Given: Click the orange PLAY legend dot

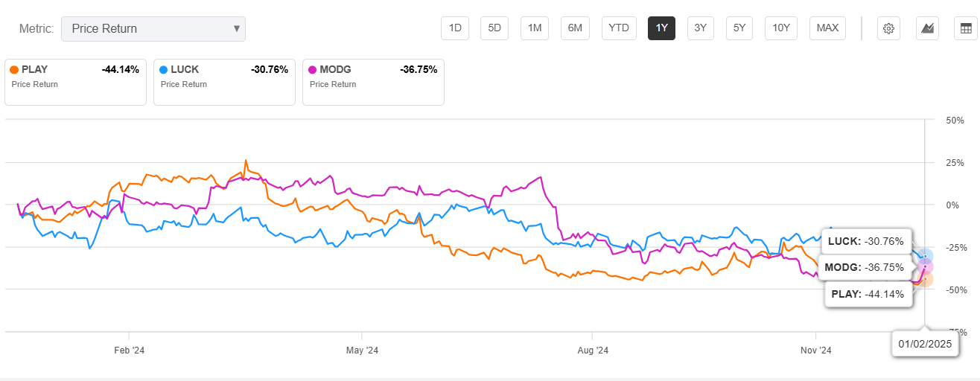Looking at the screenshot, I should 14,70.
